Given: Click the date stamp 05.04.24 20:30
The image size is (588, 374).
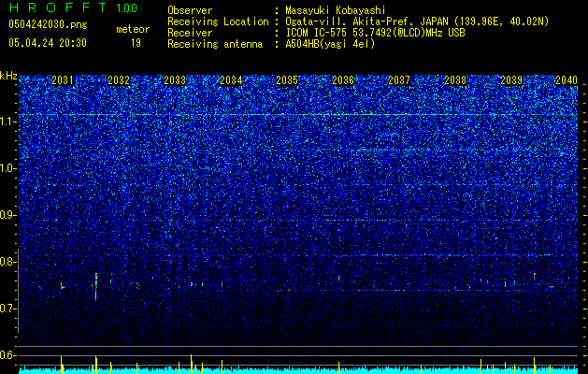Looking at the screenshot, I should click(48, 43).
